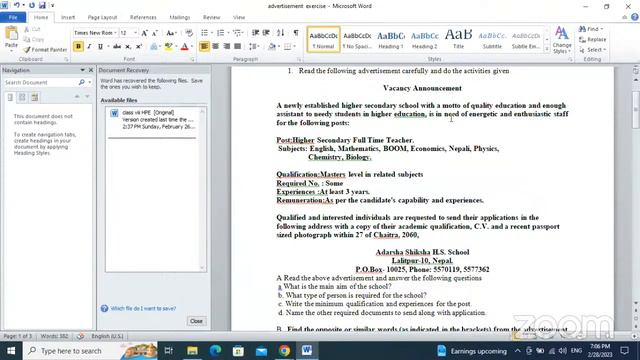The height and width of the screenshot is (360, 640).
Task: Toggle Underline formatting
Action: 100,47
